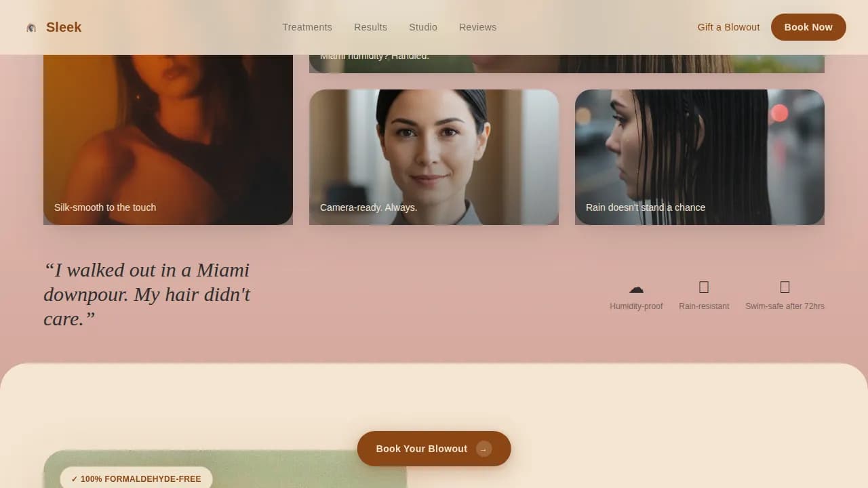Screen dimensions: 868x488
Task: Open the Gift a Blowout link
Action: 728,27
